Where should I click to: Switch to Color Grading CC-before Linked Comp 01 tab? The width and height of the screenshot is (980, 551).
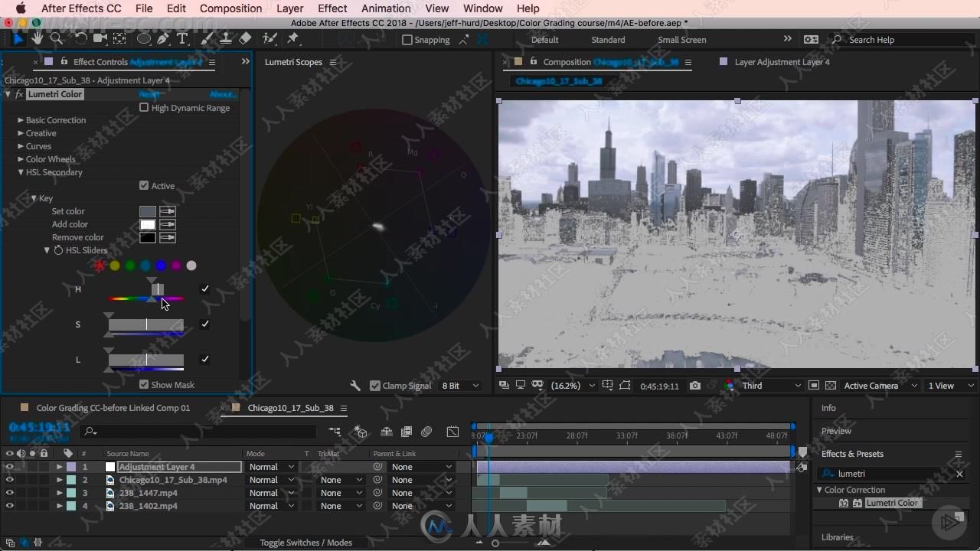pyautogui.click(x=113, y=408)
